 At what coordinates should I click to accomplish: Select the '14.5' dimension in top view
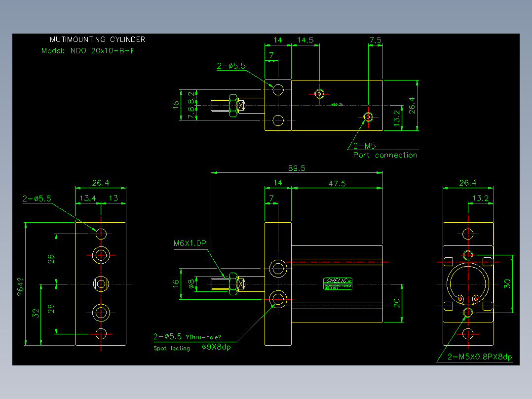coord(305,40)
